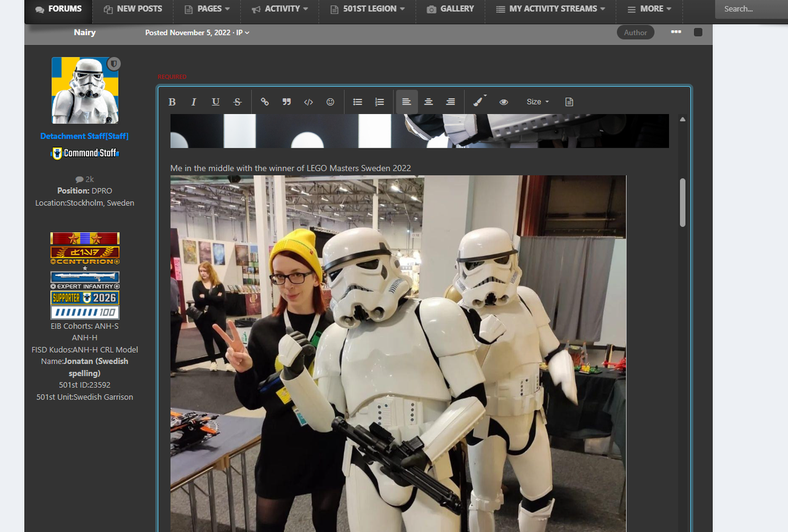The image size is (788, 532).
Task: Select the stormtroopers photo in the editor
Action: tap(398, 353)
